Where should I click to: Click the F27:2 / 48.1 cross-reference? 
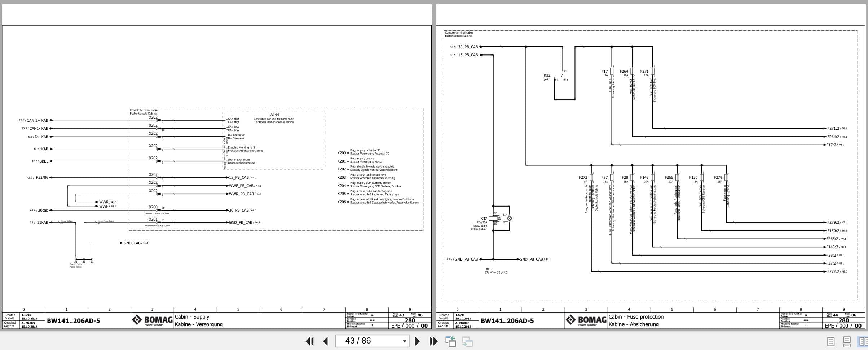[x=836, y=263]
